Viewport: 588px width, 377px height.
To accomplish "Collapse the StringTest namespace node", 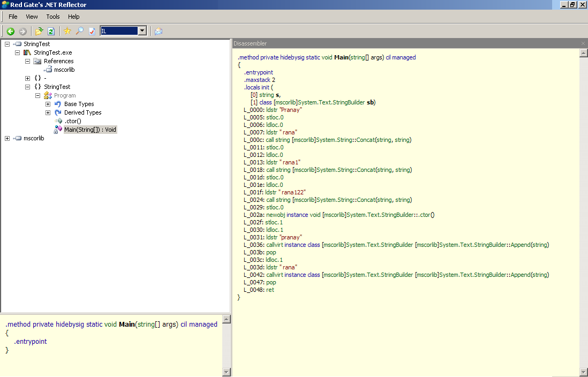I will point(27,87).
